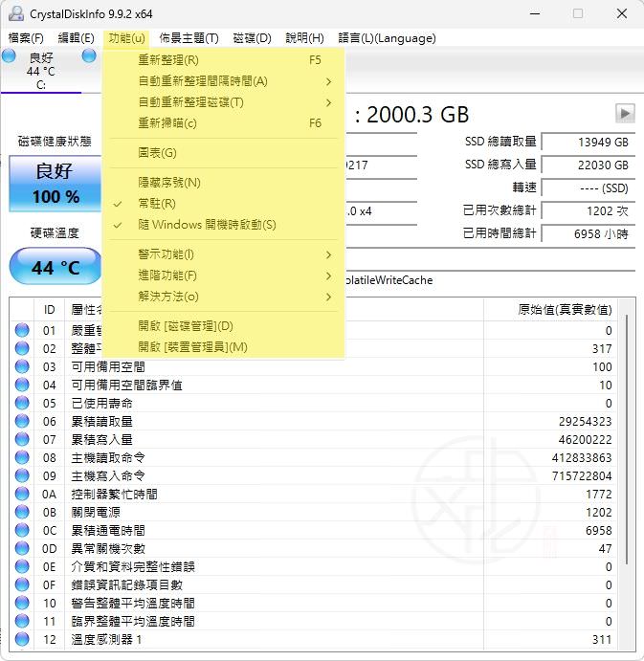The width and height of the screenshot is (644, 661).
Task: Select the 已使用壽命 attribute name
Action: 101,403
